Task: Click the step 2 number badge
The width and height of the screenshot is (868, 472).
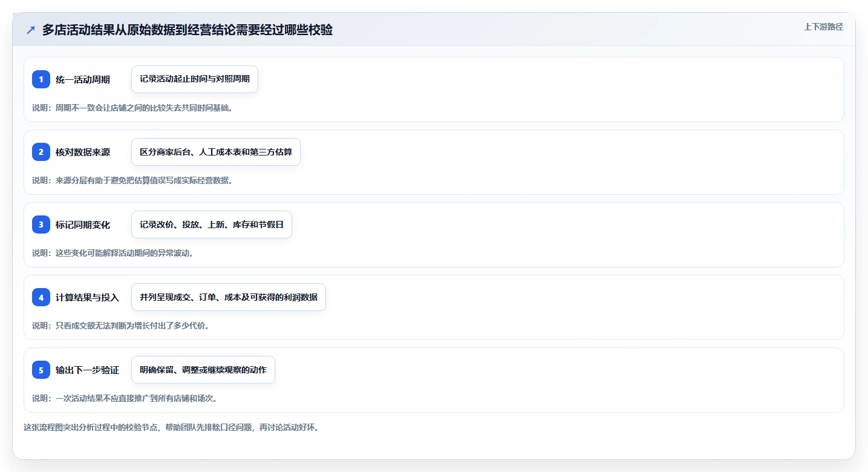Action: click(x=41, y=152)
